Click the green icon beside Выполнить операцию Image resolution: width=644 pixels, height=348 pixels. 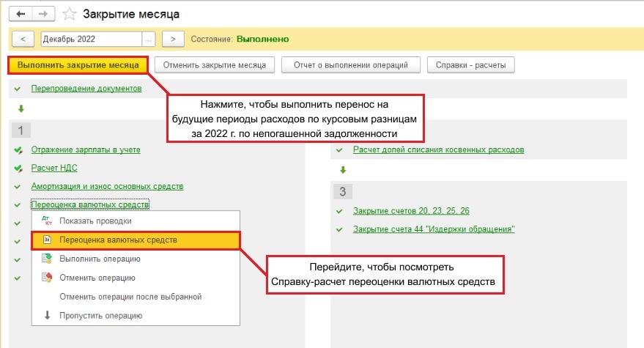[x=47, y=259]
